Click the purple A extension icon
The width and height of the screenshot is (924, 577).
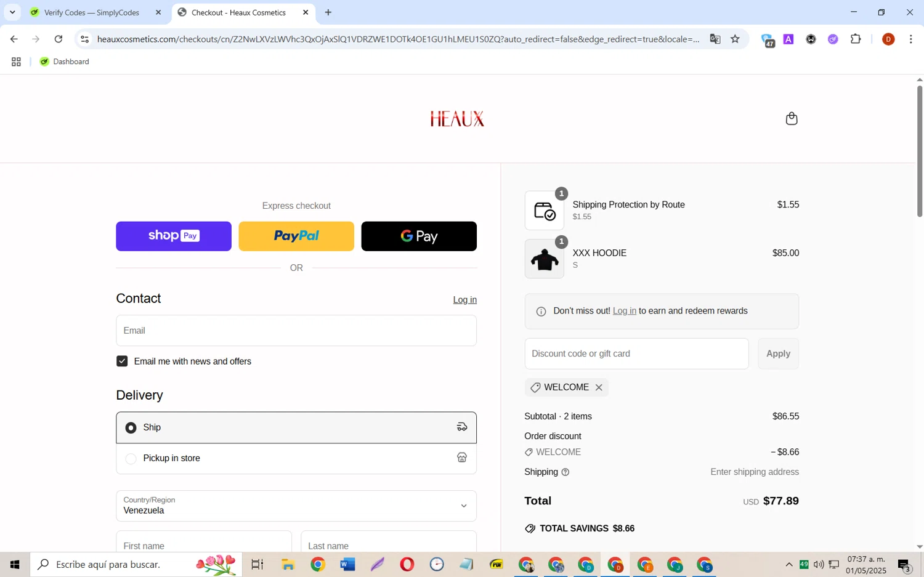788,39
